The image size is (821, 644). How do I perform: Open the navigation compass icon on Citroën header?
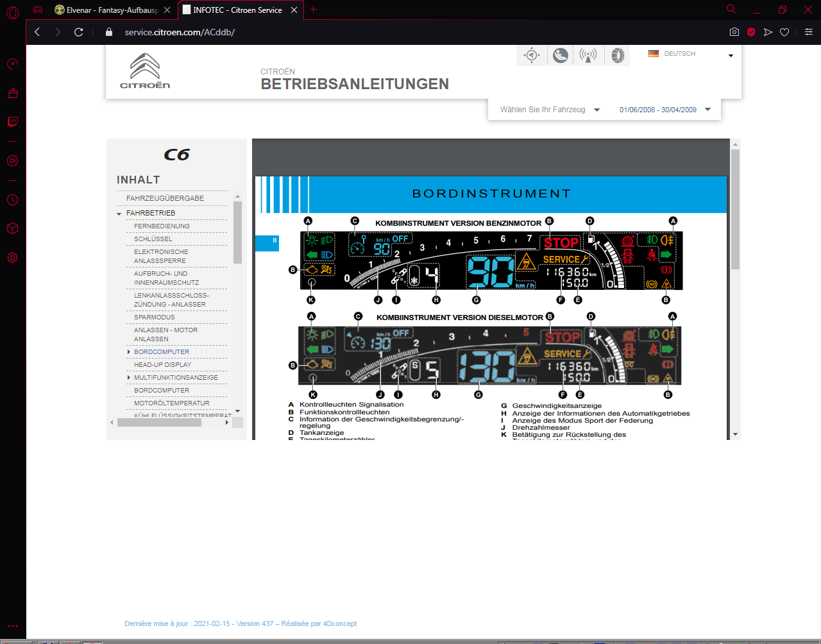[531, 55]
